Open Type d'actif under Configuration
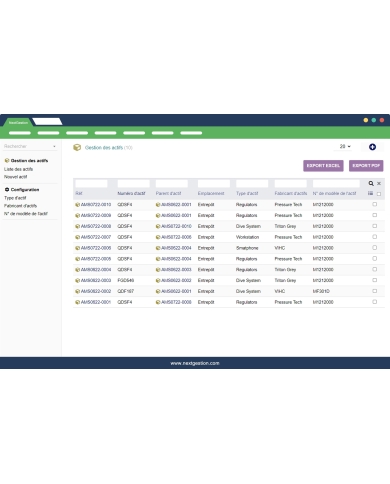Image resolution: width=390 pixels, height=484 pixels. pos(15,198)
